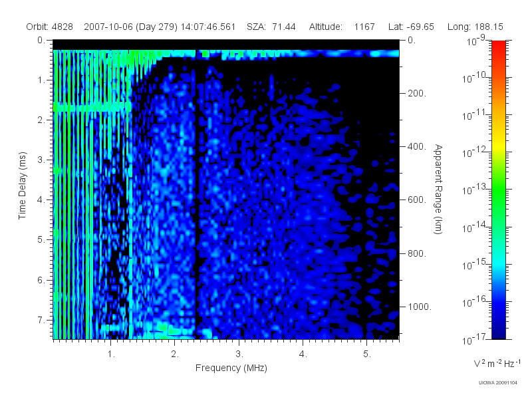Click the 10^-9 label on the color scale
This screenshot has width=532, height=399.
(x=476, y=41)
